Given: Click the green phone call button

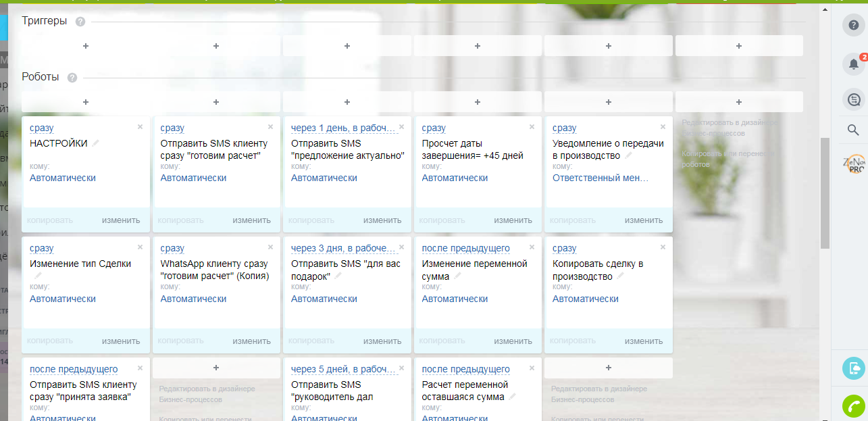Looking at the screenshot, I should pos(854,406).
